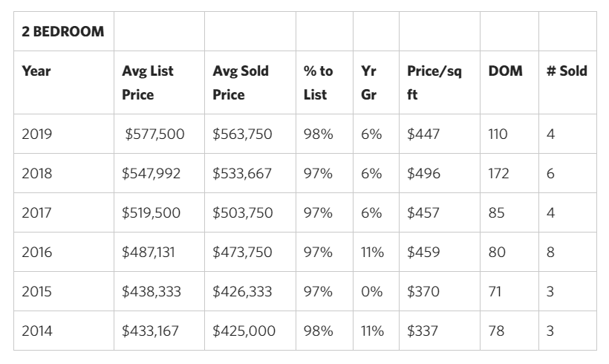
Task: Click the Yr Gr column header
Action: [x=368, y=83]
